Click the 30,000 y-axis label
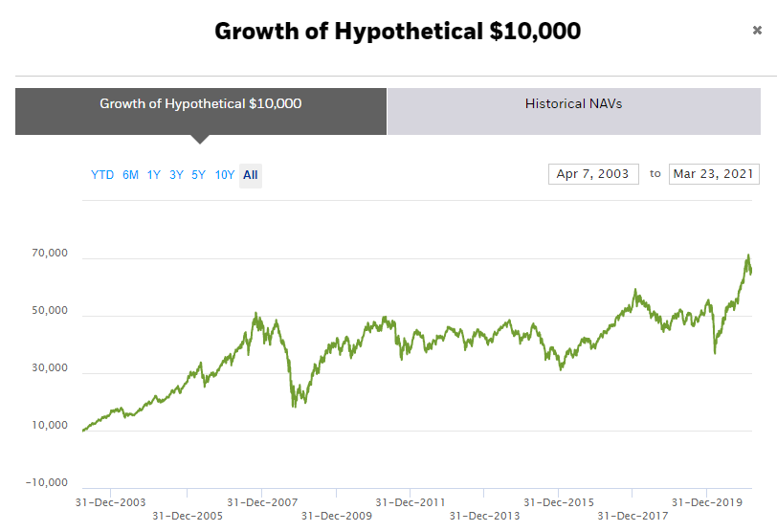 50,368
